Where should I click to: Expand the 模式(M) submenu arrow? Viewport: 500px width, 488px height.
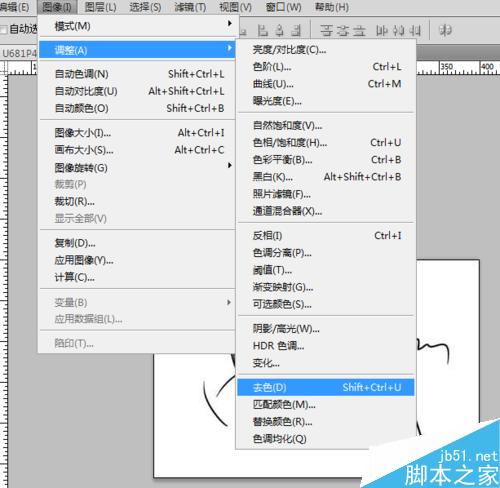point(229,24)
